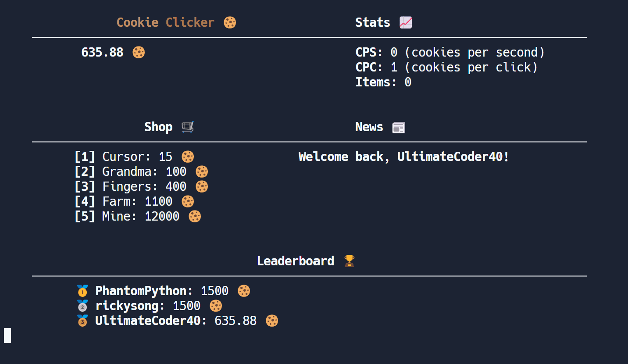628x364 pixels.
Task: Click the CPS cookies per second stat
Action: [x=450, y=52]
